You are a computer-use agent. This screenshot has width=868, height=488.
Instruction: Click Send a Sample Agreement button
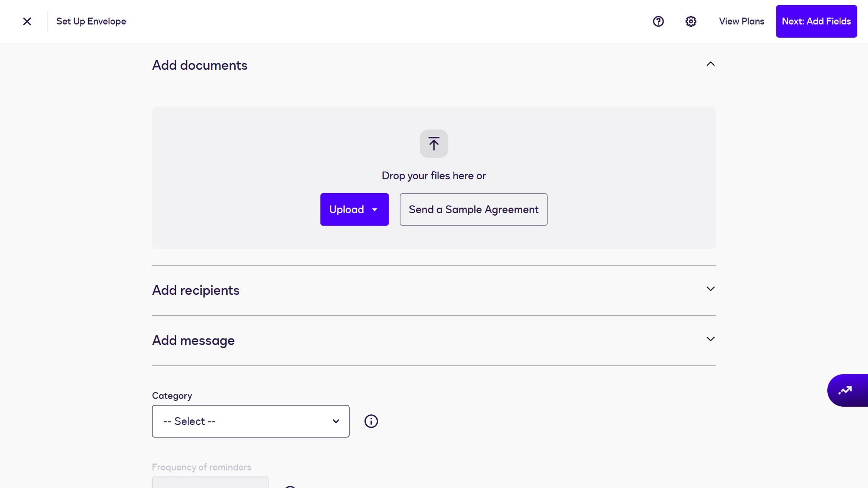click(473, 209)
